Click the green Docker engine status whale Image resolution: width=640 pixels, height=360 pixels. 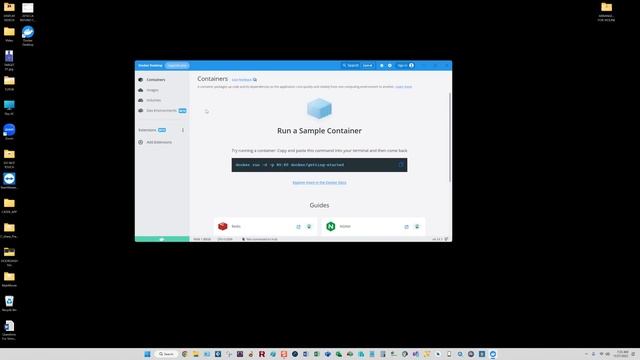(162, 239)
